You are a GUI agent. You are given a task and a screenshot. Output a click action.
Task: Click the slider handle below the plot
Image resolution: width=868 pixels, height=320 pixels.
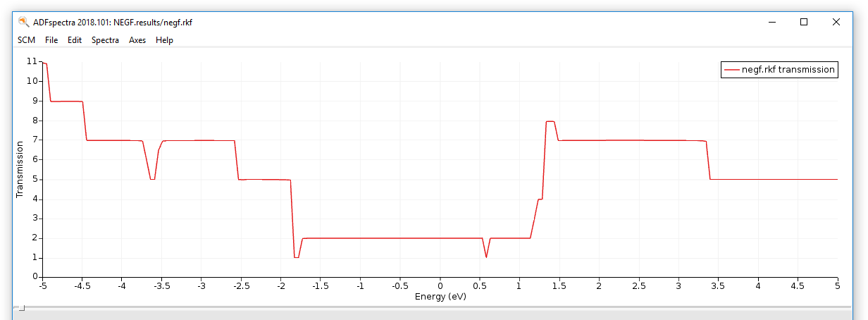pyautogui.click(x=22, y=308)
